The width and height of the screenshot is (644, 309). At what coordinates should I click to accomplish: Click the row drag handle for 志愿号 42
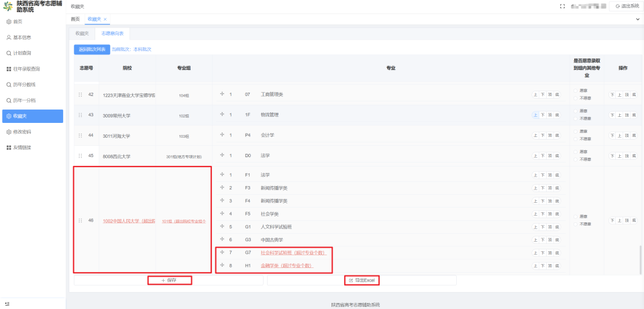pyautogui.click(x=80, y=95)
